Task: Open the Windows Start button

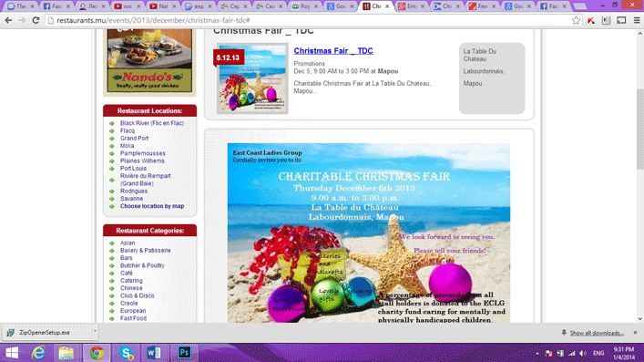Action: click(12, 353)
